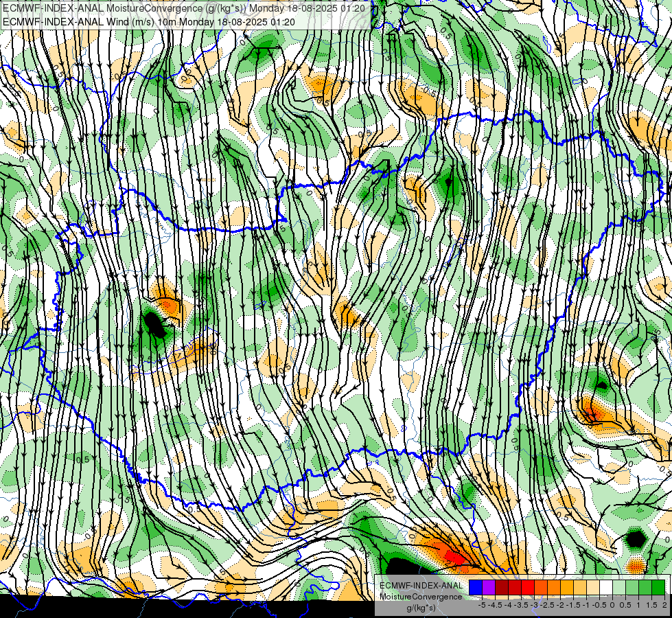
Task: Click the legend tick value '-4.5'
Action: [495, 605]
